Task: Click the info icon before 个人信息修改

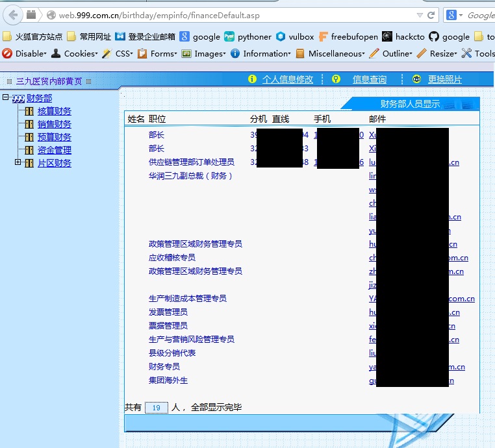Action: pos(252,79)
